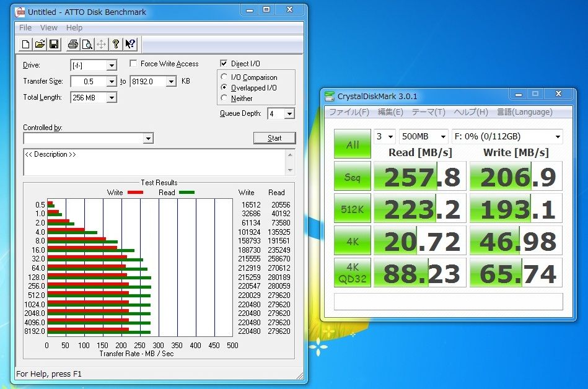Click the Save floppy icon in ATTO toolbar

pos(54,44)
